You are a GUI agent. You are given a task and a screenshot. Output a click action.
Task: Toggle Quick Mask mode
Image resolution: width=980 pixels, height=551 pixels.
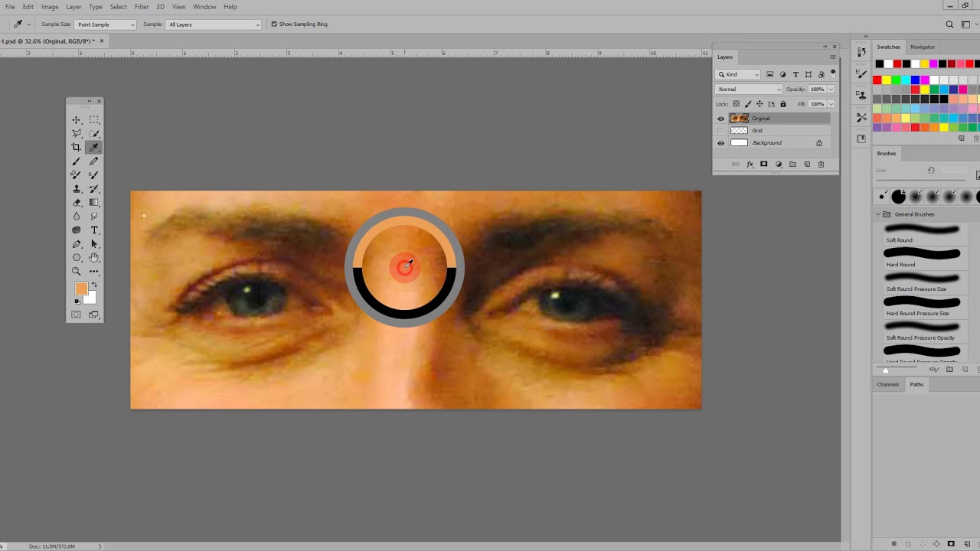tap(77, 315)
